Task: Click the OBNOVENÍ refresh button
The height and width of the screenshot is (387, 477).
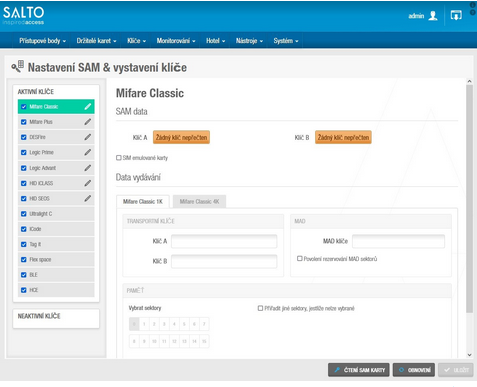Action: point(414,370)
